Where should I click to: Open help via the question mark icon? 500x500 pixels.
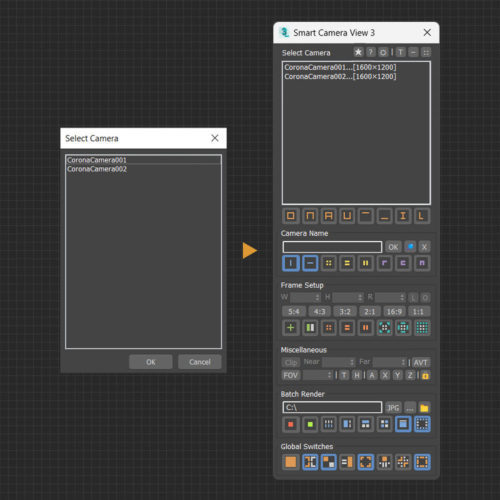point(370,52)
